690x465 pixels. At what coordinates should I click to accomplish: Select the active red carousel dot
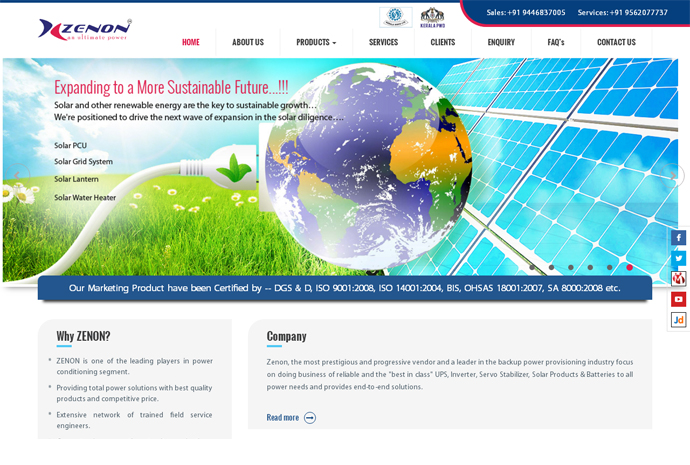tap(629, 267)
